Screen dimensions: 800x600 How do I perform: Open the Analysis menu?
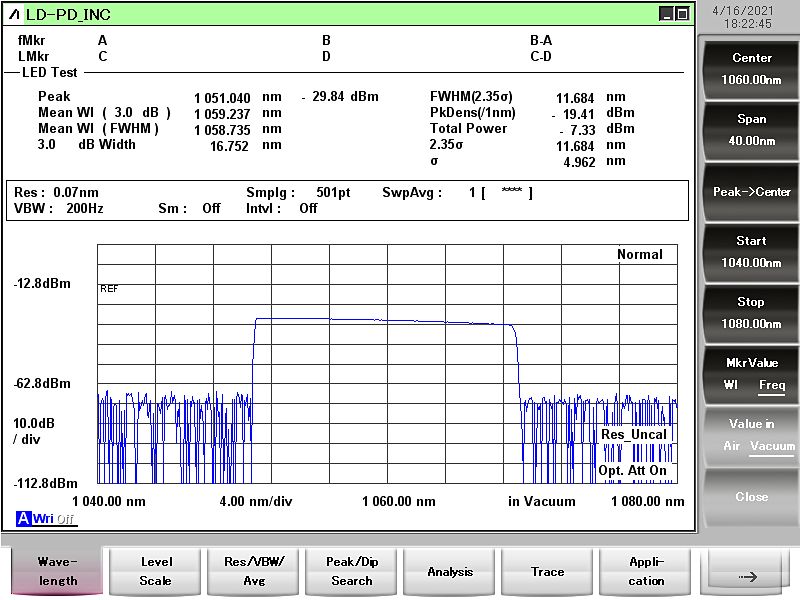(450, 571)
